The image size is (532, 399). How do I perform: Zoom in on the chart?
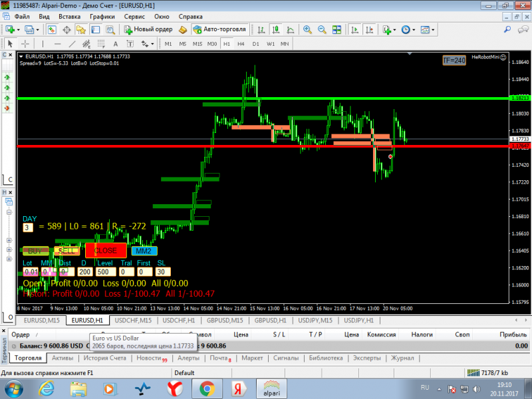(x=307, y=30)
